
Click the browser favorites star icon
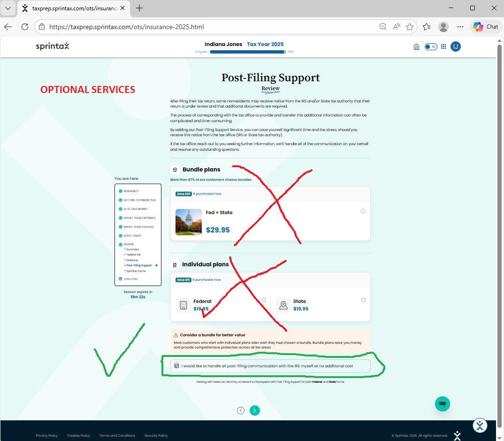tap(410, 27)
